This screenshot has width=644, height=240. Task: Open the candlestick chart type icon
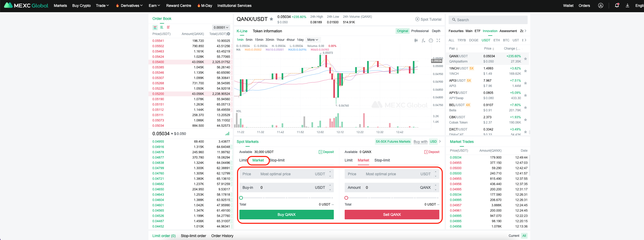pos(416,40)
